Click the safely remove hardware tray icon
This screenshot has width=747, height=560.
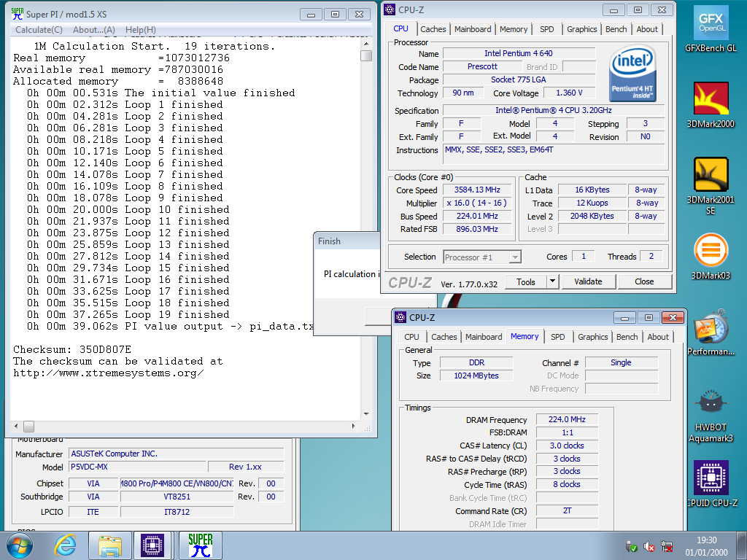(631, 546)
